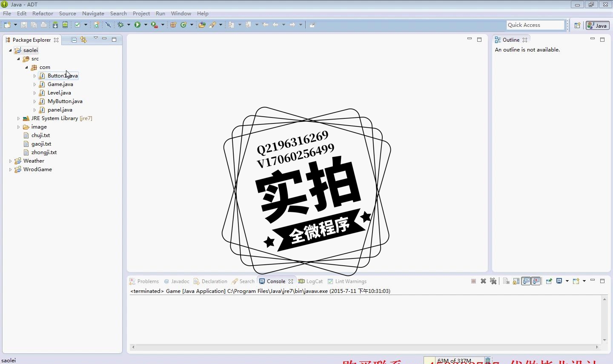Switch to the Lint Warnings tab
The image size is (613, 364).
347,281
